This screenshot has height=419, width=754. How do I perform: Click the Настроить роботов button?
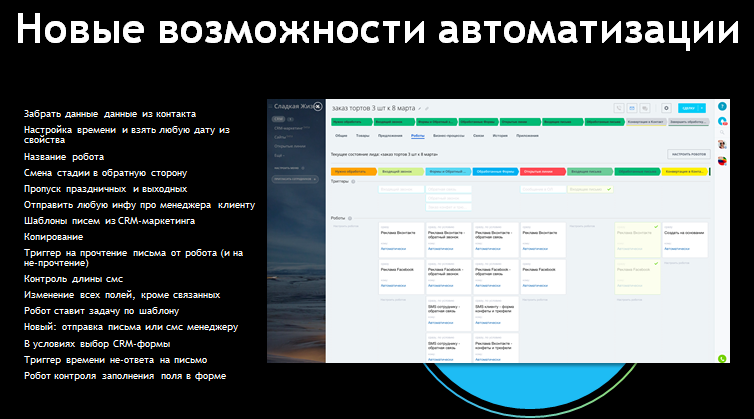(x=689, y=154)
